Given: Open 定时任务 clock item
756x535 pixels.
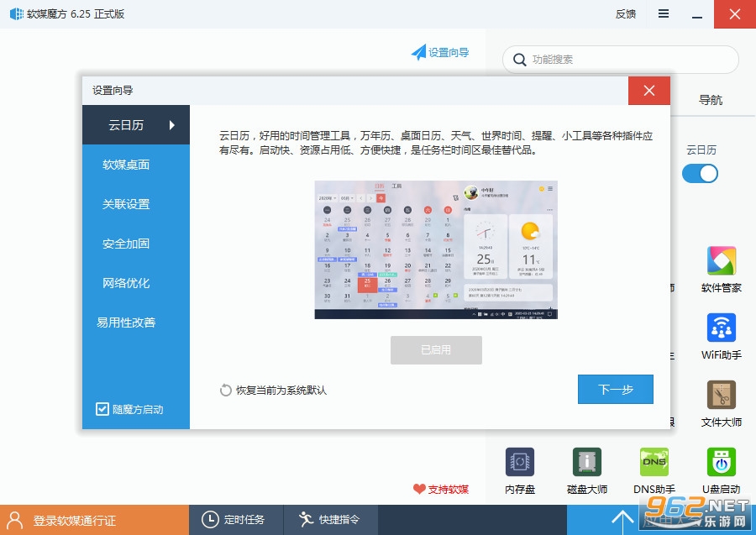Looking at the screenshot, I should pos(234,520).
